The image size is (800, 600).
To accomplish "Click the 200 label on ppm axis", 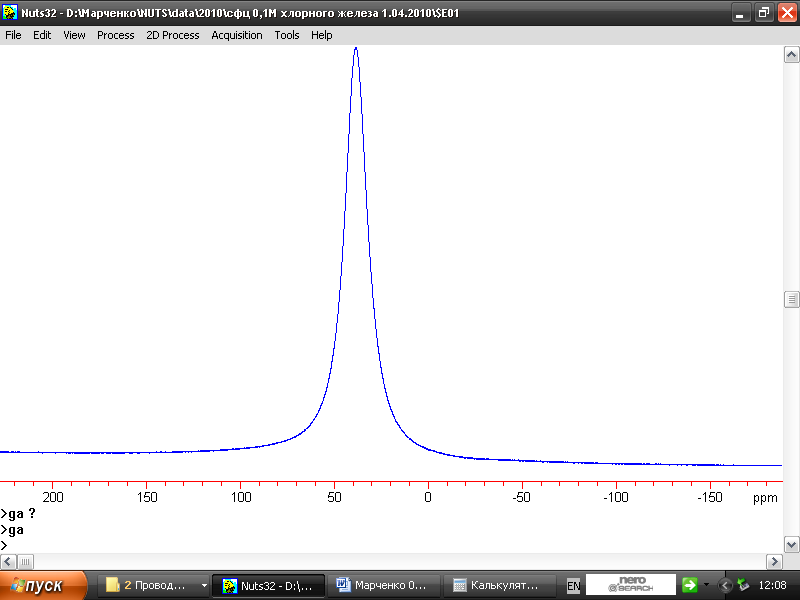I will [53, 497].
